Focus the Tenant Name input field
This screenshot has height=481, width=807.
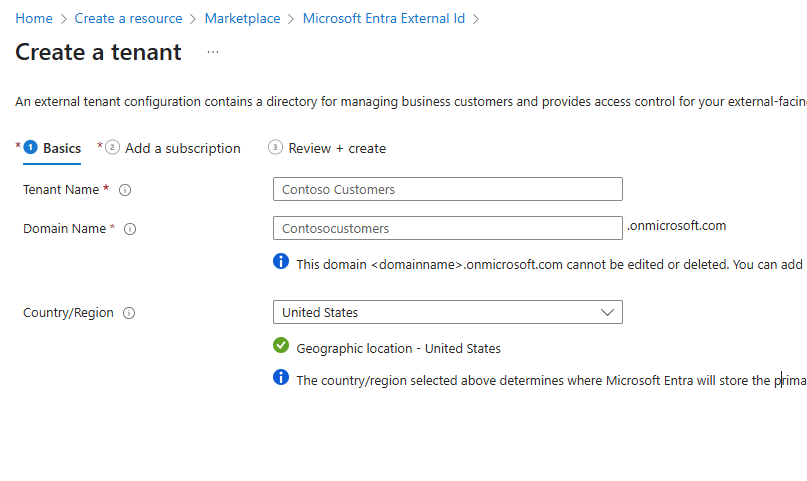coord(448,189)
